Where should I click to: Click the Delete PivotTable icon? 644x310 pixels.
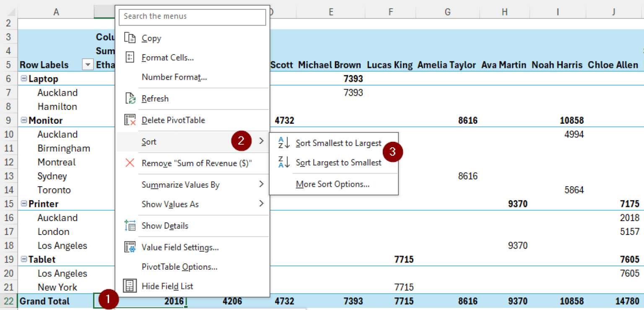coord(130,120)
